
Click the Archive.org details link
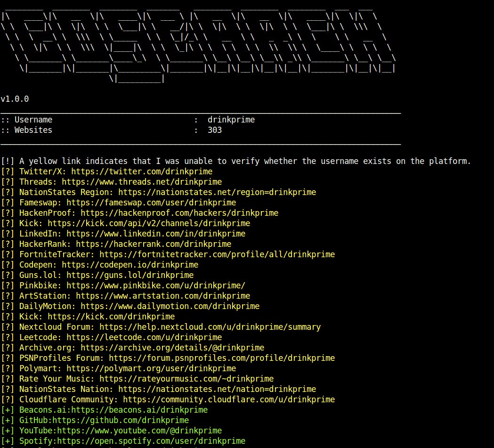(x=172, y=348)
